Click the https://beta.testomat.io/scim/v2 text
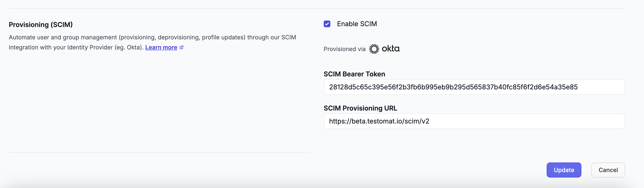This screenshot has height=188, width=644. [x=379, y=121]
